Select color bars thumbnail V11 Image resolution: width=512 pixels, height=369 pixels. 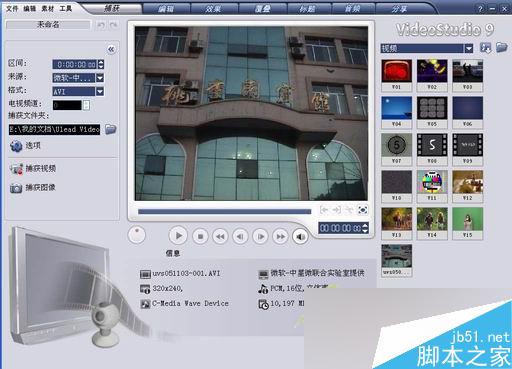tap(432, 186)
